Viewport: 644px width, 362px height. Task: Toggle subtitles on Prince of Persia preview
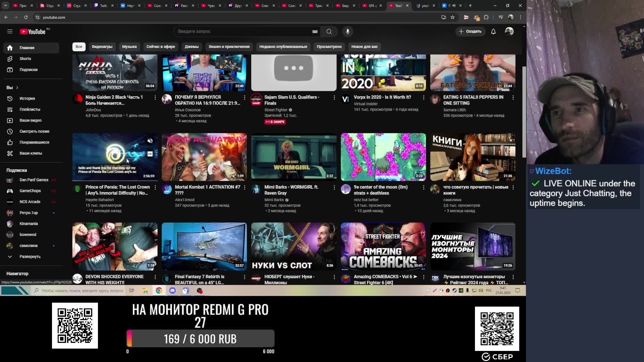(x=150, y=154)
